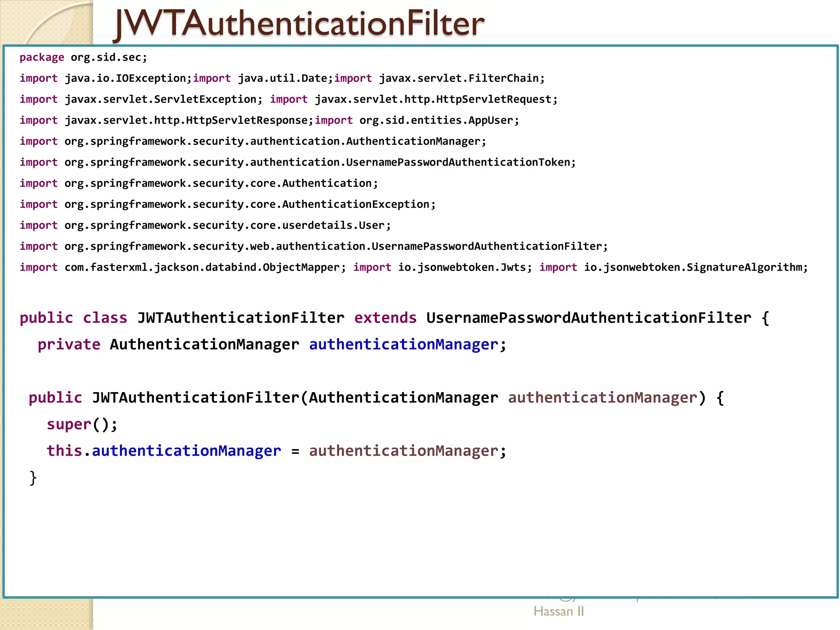
Task: Click 'io.jsonwebtoken.Jwts;' text
Action: pyautogui.click(x=465, y=267)
